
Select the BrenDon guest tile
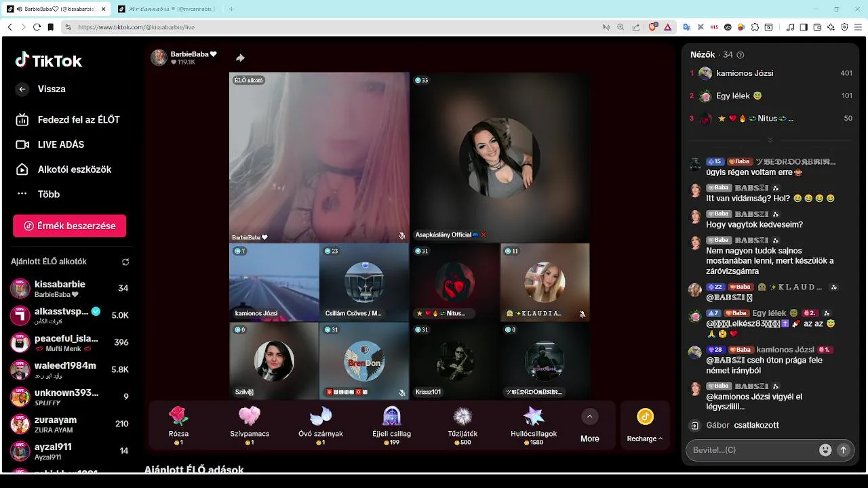pos(364,361)
